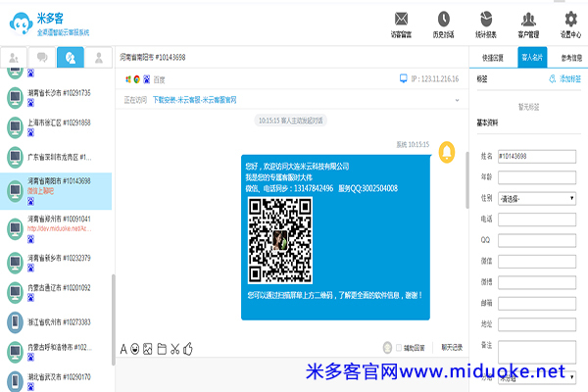Click the Windows OS icon in visitor info

pos(128,79)
